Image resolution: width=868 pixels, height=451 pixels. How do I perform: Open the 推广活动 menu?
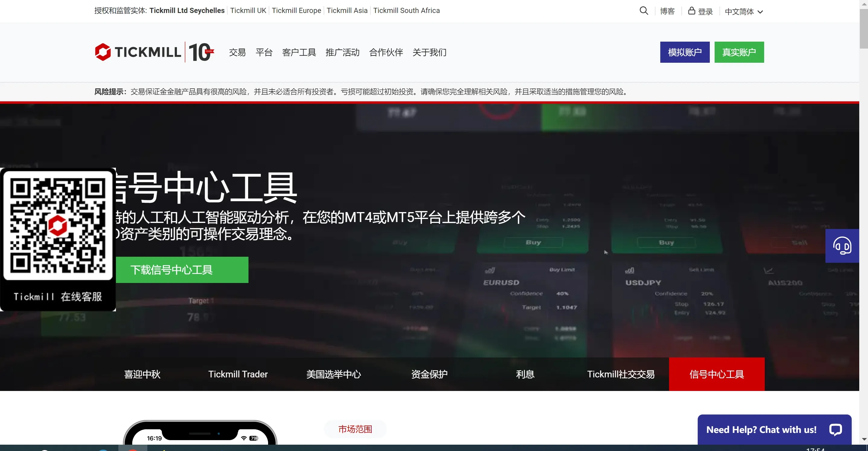342,52
